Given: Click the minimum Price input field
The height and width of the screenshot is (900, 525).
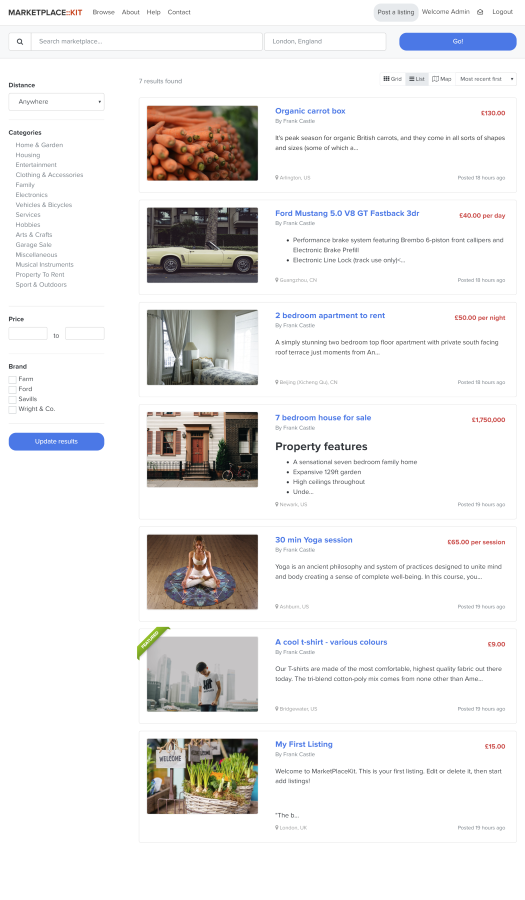Looking at the screenshot, I should click(x=28, y=333).
